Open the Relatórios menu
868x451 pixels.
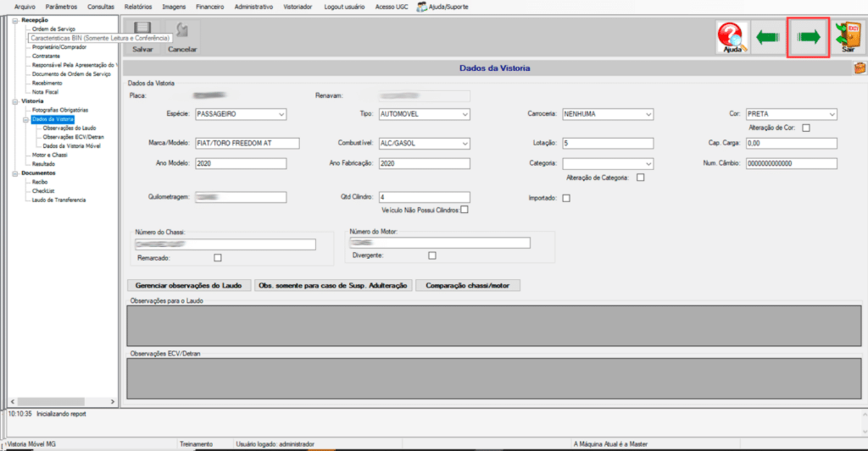click(x=138, y=6)
